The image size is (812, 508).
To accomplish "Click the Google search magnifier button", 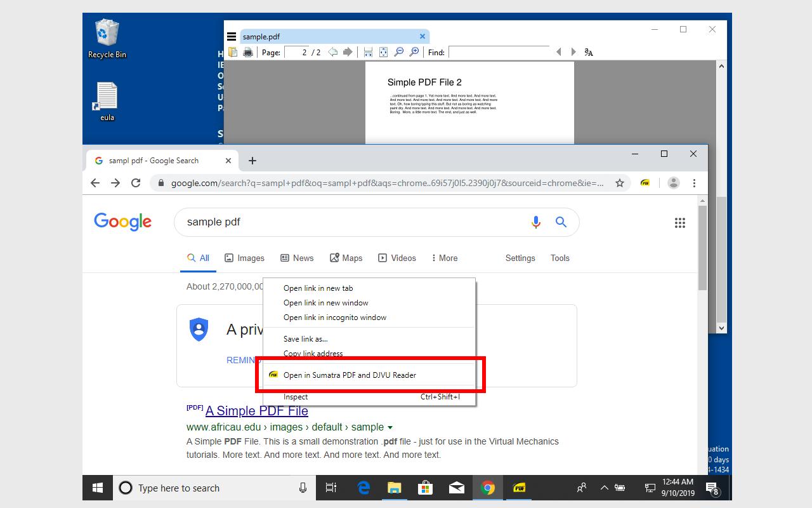I will click(561, 222).
